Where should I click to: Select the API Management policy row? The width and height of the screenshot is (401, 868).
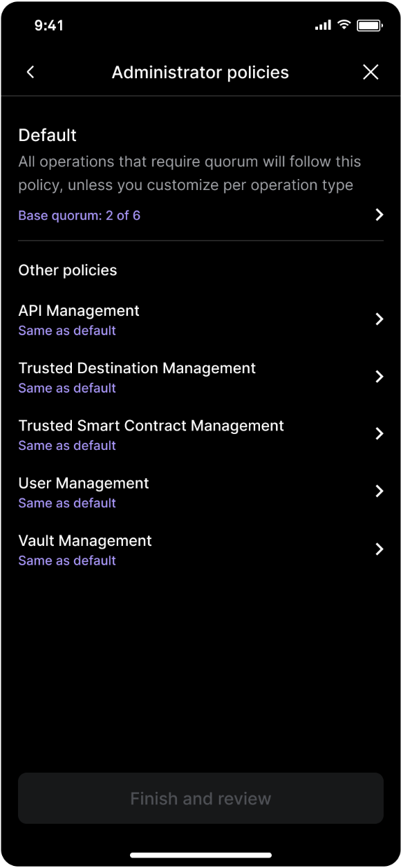click(200, 319)
